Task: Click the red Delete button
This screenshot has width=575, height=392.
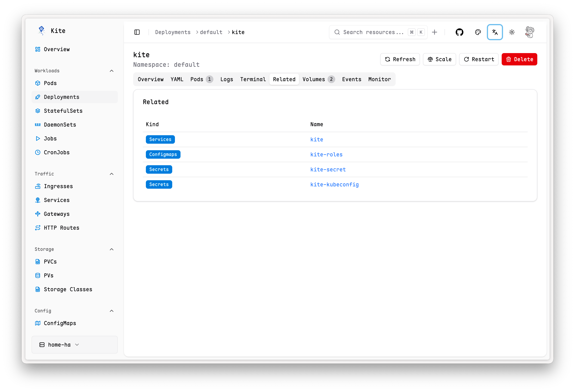Action: pos(519,59)
